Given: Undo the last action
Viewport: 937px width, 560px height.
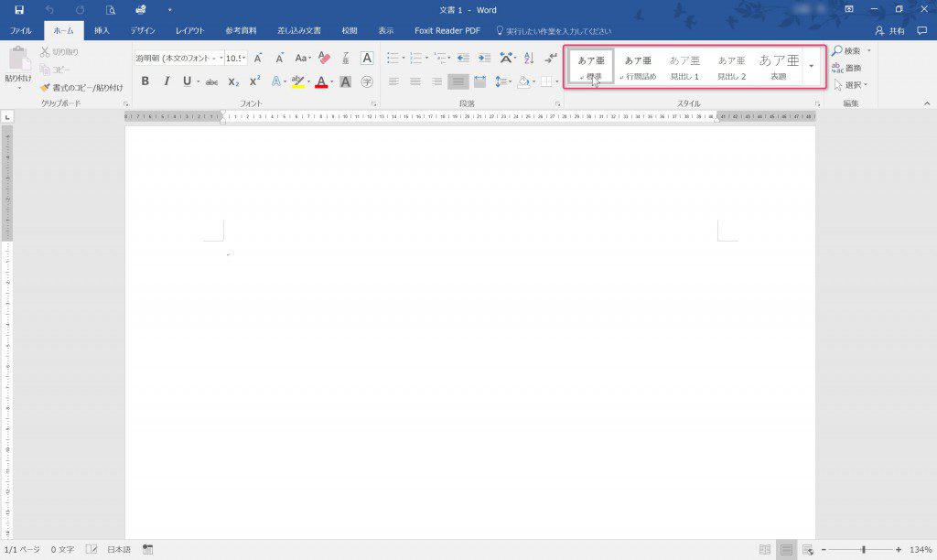Looking at the screenshot, I should click(x=49, y=9).
